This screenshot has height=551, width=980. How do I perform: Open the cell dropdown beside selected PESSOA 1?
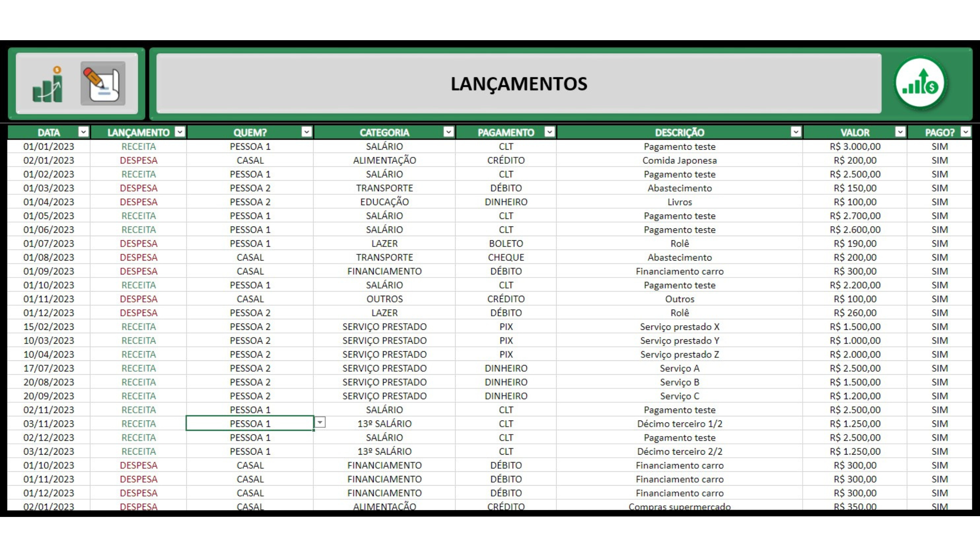point(320,422)
